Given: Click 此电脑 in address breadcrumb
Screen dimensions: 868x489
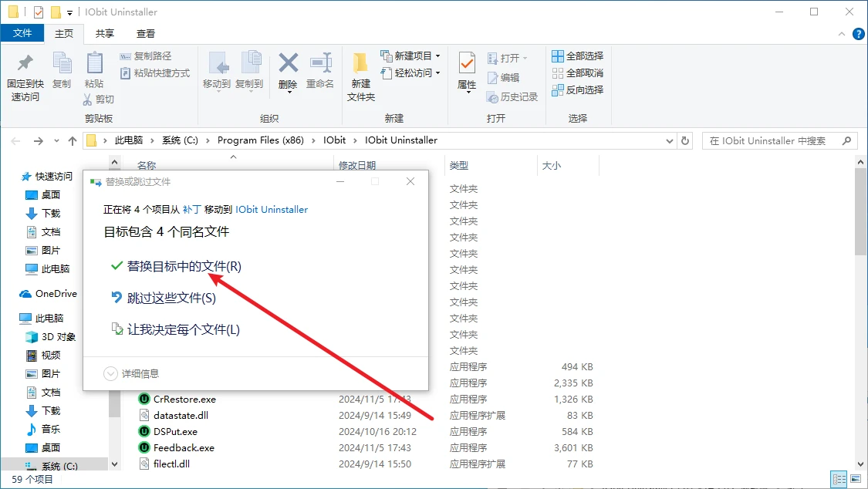Looking at the screenshot, I should [x=128, y=140].
